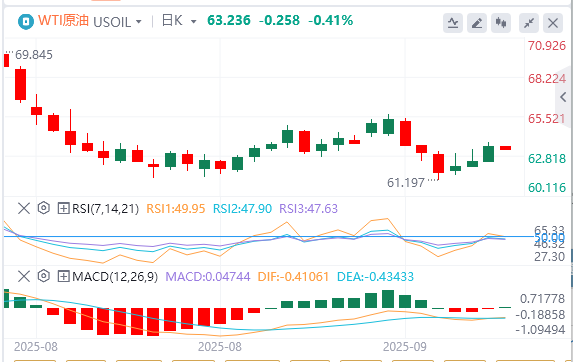Open MACD indicator settings
Viewport: 573px width, 362px height.
pyautogui.click(x=43, y=276)
